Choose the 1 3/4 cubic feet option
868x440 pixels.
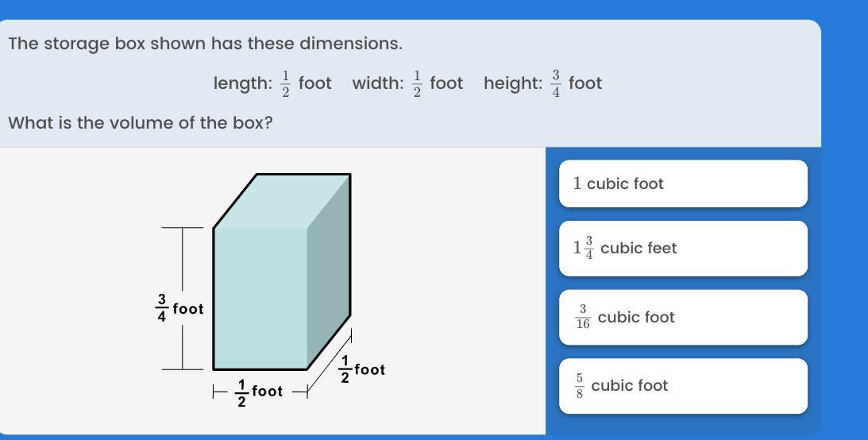point(683,248)
